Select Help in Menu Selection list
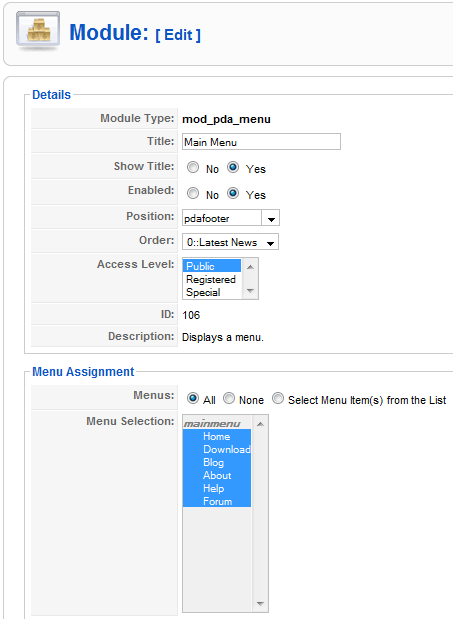Image resolution: width=453 pixels, height=619 pixels. tap(217, 488)
